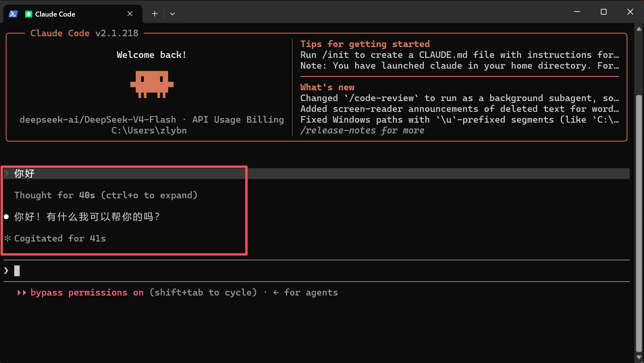The height and width of the screenshot is (363, 644).
Task: Click the 'deepseek-ai/DeepSeek-V4-Flash' model text
Action: pyautogui.click(x=98, y=120)
